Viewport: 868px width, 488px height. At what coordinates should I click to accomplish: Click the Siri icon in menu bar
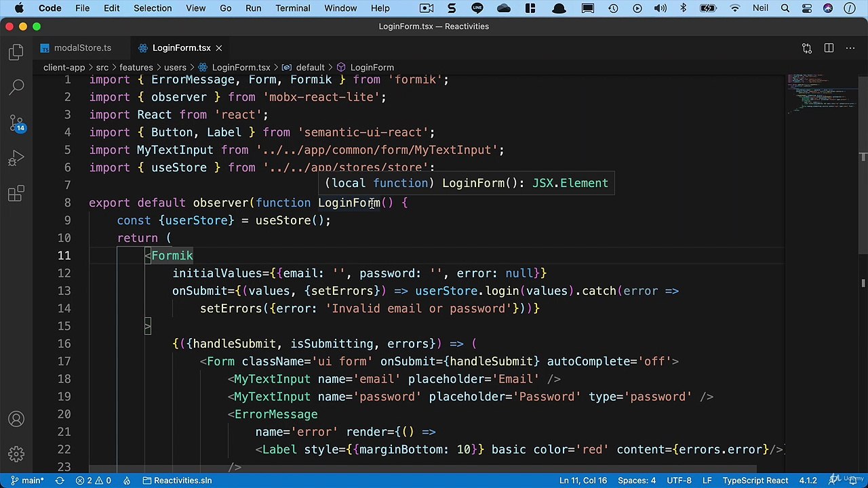[x=828, y=8]
